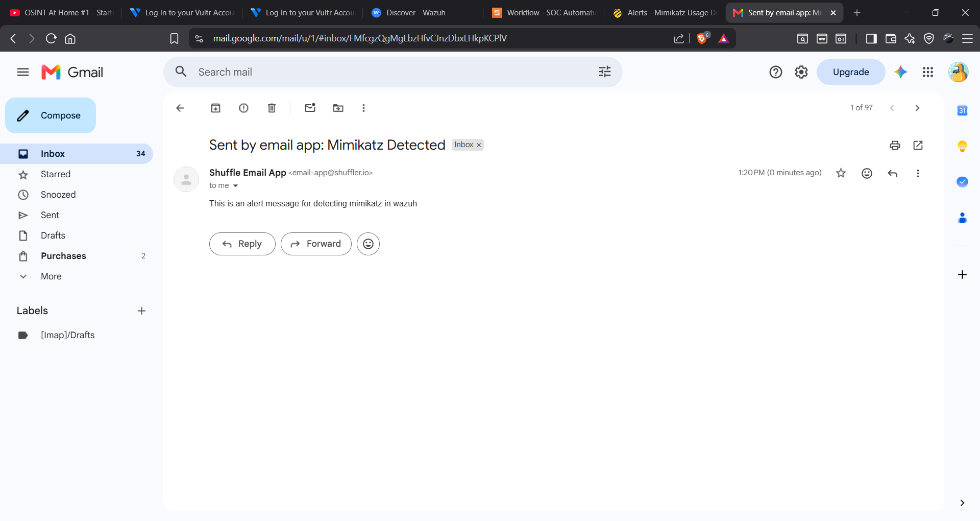Reply arrow icon in message header
This screenshot has width=980, height=521.
(x=892, y=173)
